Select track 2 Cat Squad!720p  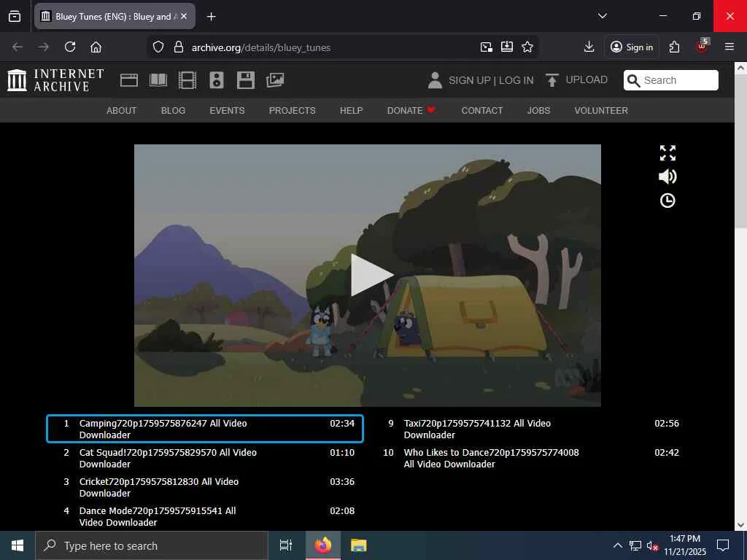point(205,458)
